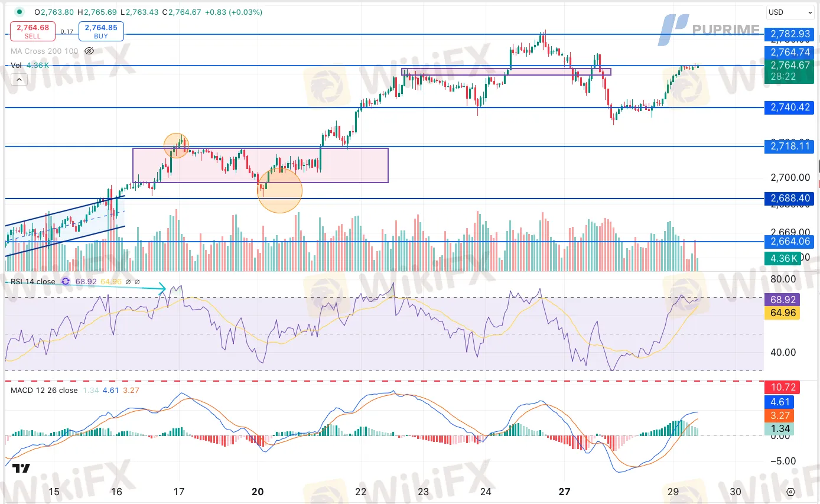Open the USD currency dropdown
Viewport: 820px width, 504px height.
pyautogui.click(x=789, y=12)
